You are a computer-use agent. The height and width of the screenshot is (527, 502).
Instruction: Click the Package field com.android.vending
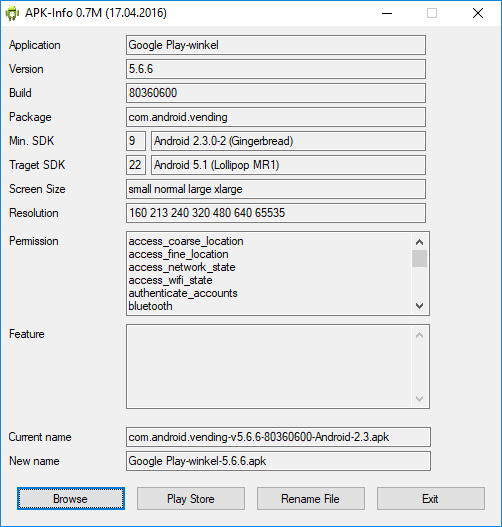tap(276, 117)
